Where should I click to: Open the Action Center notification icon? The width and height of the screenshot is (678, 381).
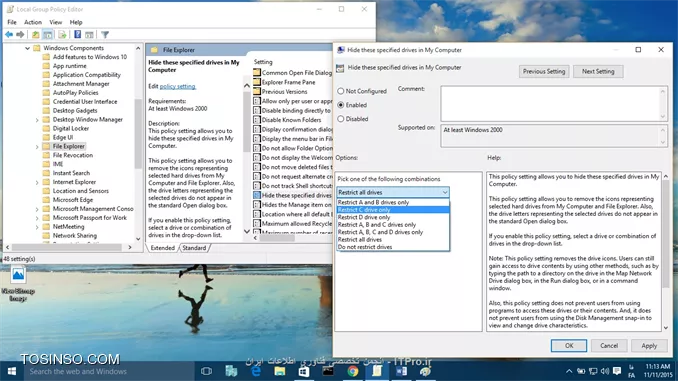617,371
